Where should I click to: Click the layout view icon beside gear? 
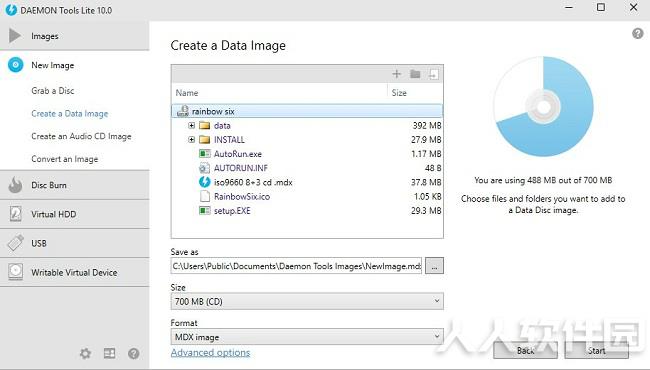[109, 353]
